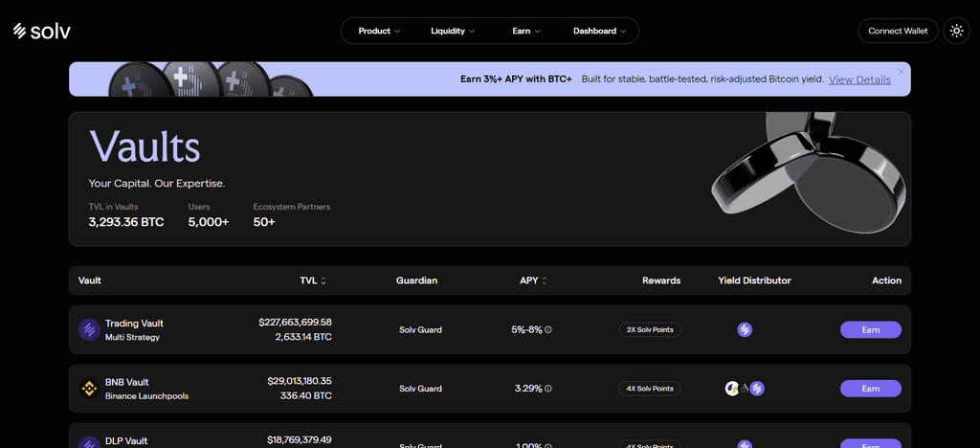Select the Trading Vault name text
Image resolution: width=980 pixels, height=448 pixels.
(x=134, y=323)
